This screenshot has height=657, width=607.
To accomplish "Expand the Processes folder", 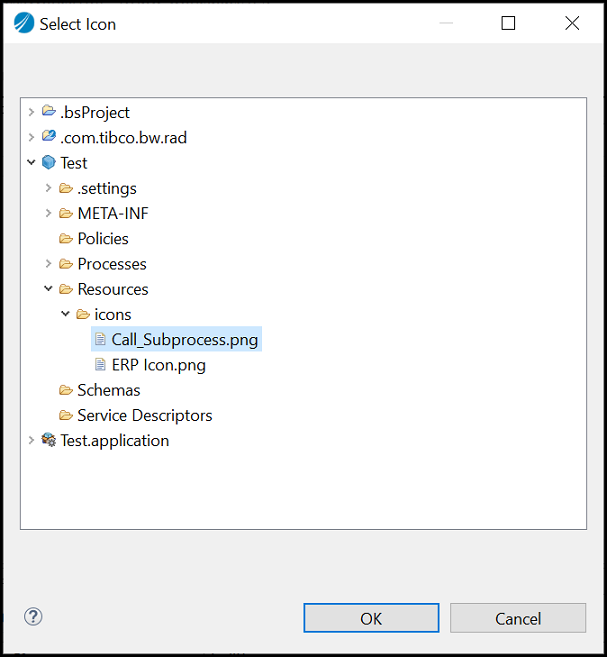I will (49, 264).
